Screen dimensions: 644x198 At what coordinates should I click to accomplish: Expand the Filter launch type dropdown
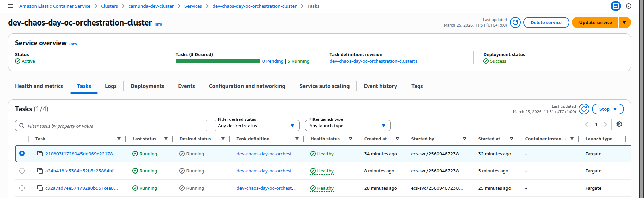pos(347,126)
